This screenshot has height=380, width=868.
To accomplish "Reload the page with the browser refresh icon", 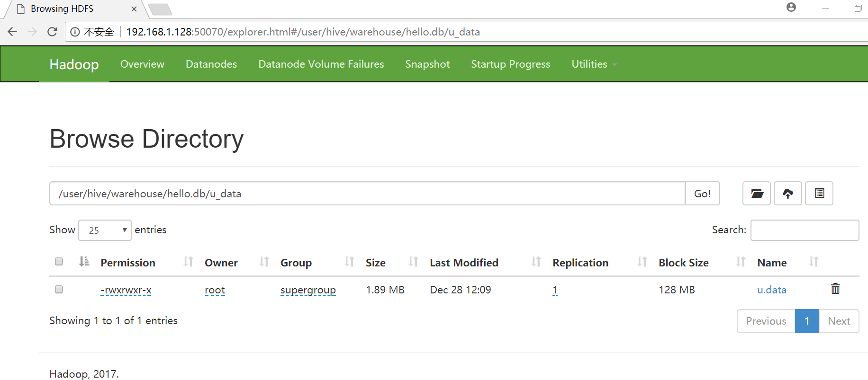I will 52,32.
